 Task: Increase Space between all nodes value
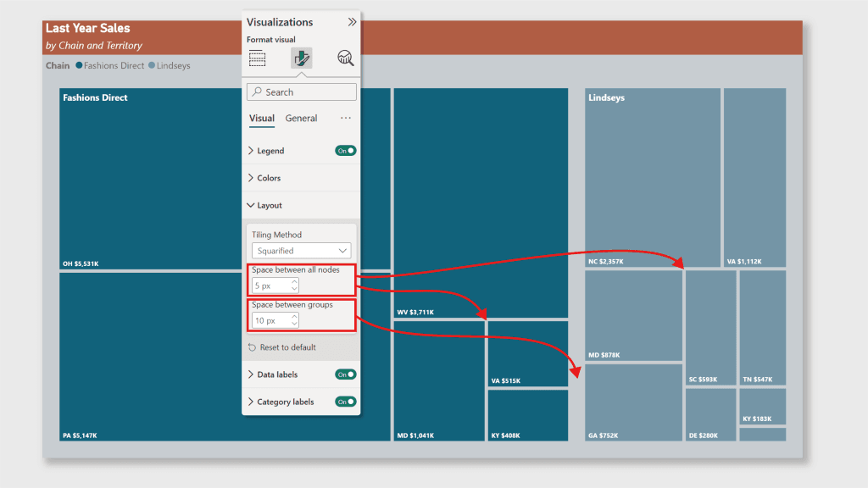tap(294, 282)
